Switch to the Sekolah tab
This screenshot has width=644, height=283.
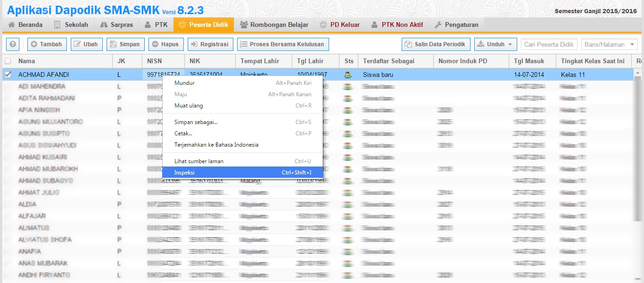click(71, 25)
